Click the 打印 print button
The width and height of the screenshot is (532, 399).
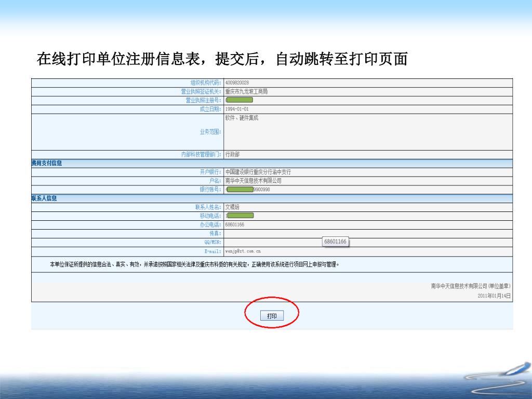click(x=272, y=316)
